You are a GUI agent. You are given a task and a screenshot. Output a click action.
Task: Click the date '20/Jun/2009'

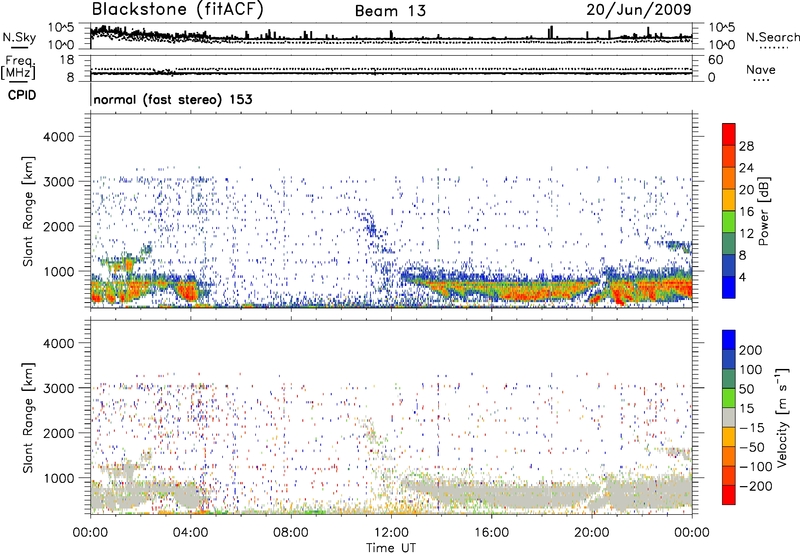[639, 9]
